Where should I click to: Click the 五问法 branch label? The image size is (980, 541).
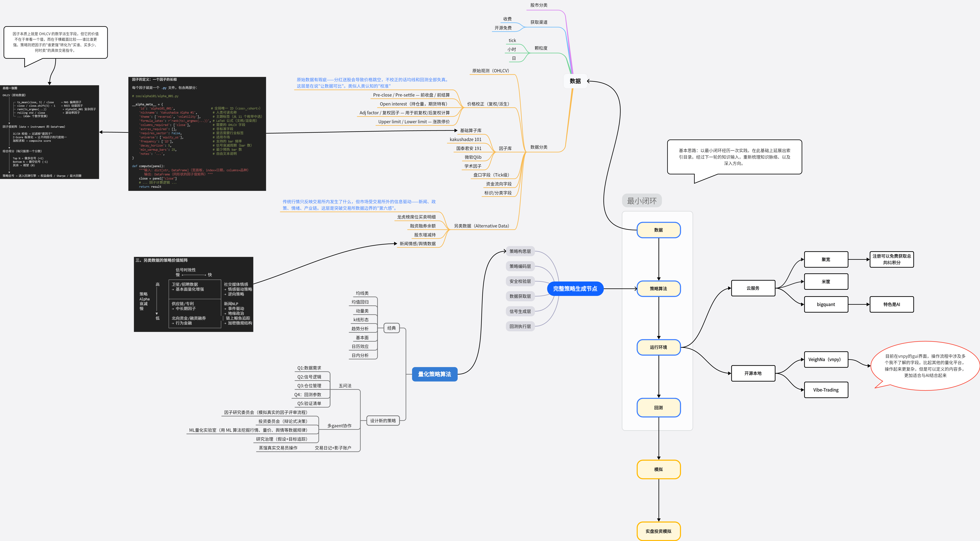tap(345, 386)
